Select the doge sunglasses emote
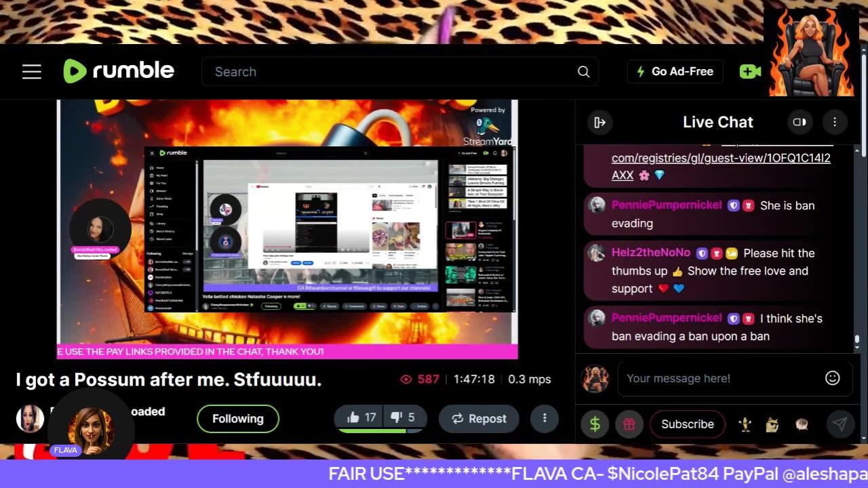This screenshot has width=868, height=488. coord(773,424)
